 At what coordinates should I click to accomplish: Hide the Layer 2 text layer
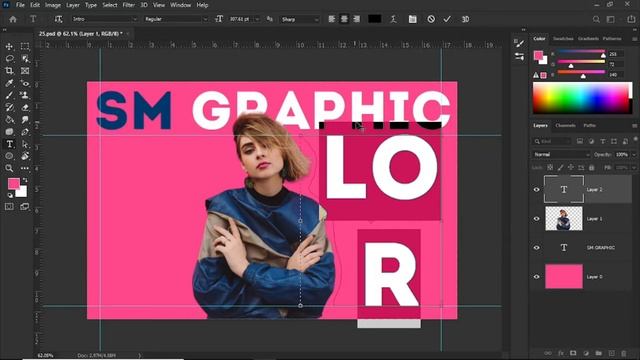click(537, 190)
